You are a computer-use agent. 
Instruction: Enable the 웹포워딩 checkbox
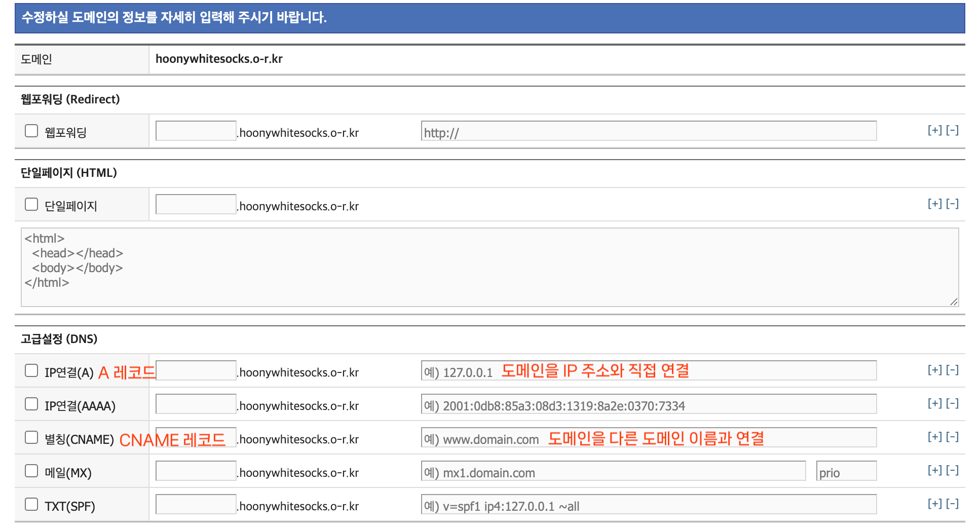(x=31, y=131)
